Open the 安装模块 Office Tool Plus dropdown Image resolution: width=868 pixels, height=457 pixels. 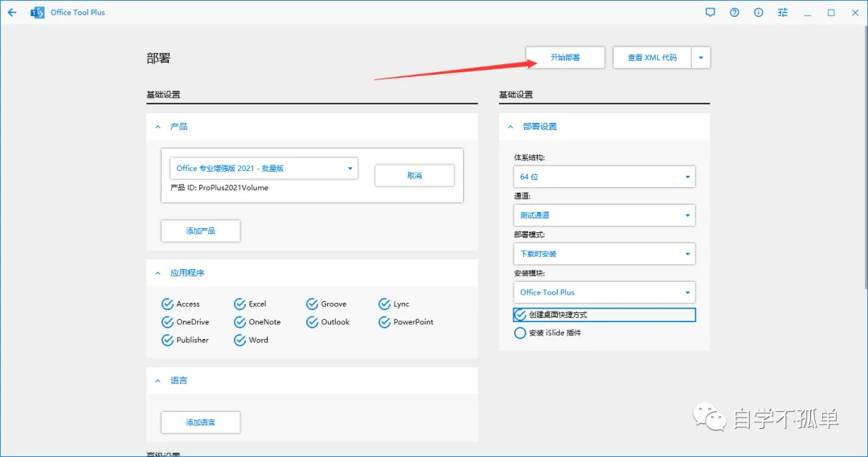click(604, 292)
